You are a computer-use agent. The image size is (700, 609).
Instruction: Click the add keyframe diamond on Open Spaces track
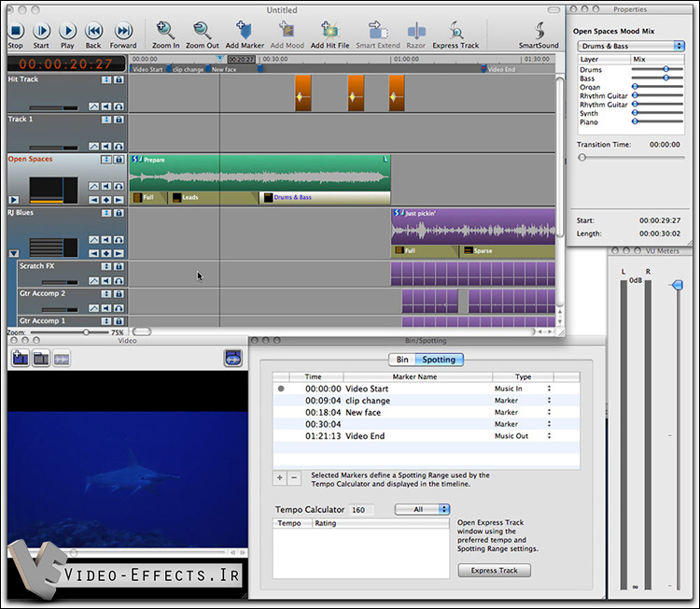pos(106,200)
